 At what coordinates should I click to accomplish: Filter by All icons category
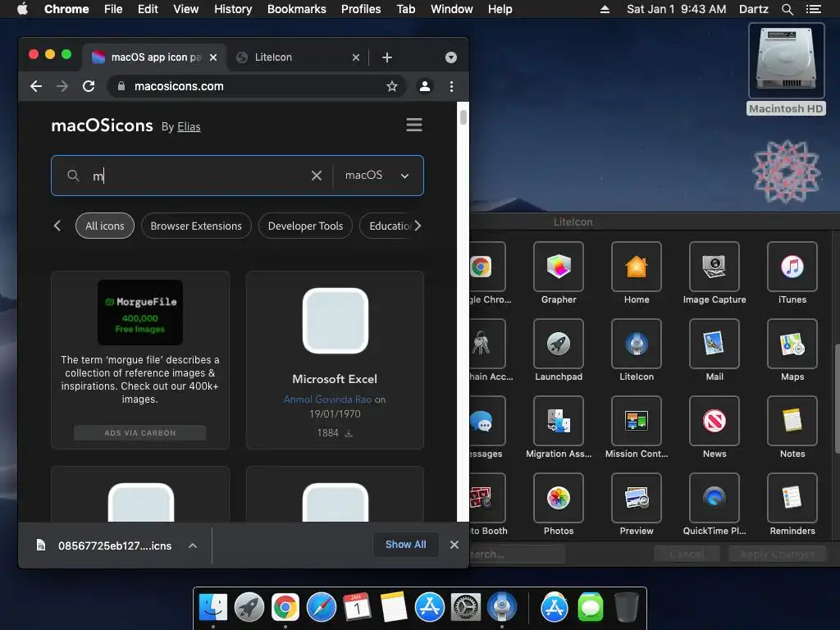105,226
